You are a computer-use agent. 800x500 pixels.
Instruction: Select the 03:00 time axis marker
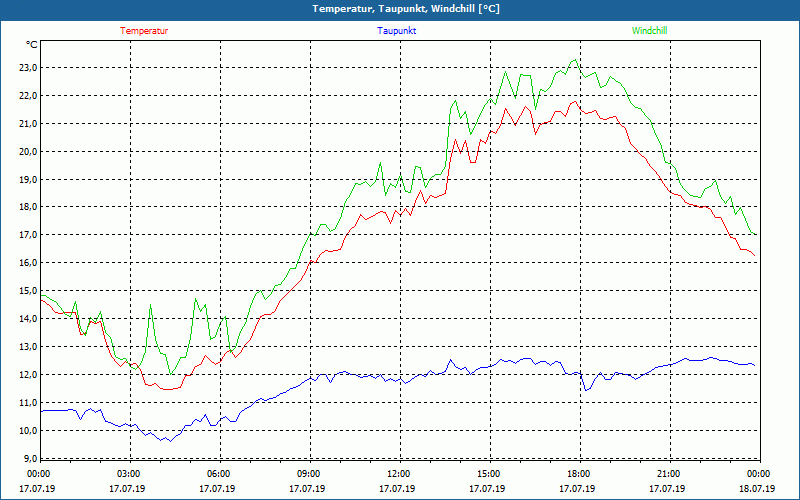(129, 474)
